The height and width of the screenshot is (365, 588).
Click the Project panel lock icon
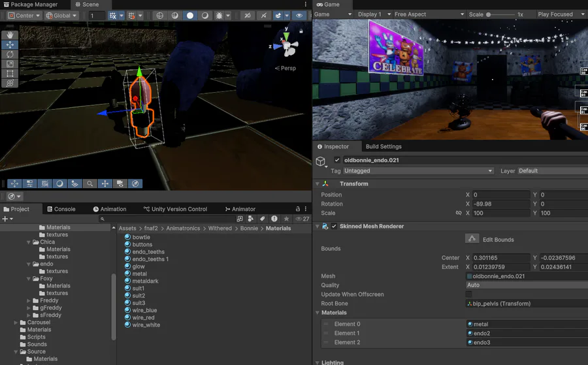click(x=298, y=209)
